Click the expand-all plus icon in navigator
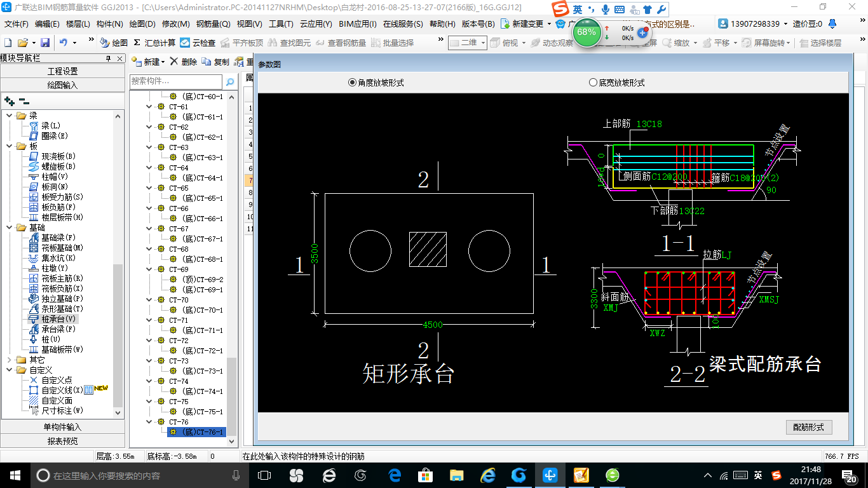 pos(10,100)
